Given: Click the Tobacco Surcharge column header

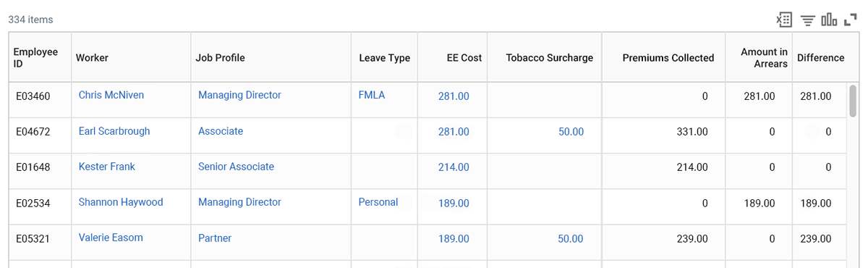Looking at the screenshot, I should coord(550,58).
